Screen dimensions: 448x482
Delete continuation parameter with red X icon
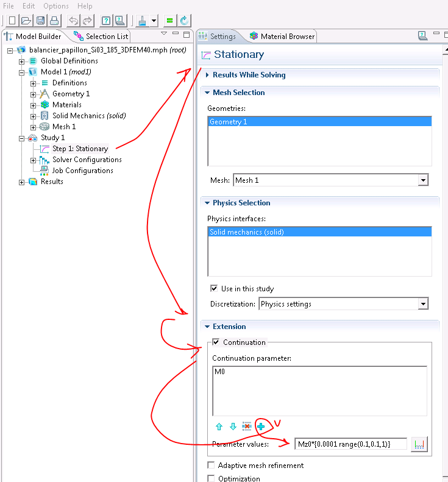tap(246, 427)
